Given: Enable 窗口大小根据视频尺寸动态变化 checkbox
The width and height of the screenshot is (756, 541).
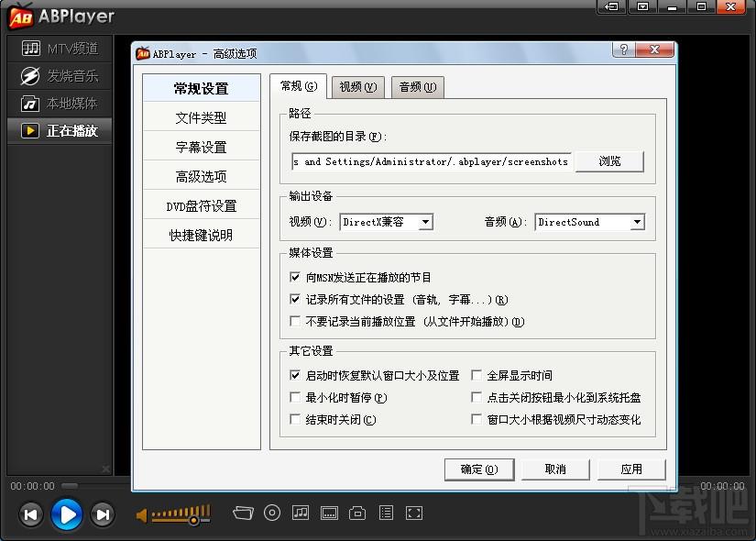Looking at the screenshot, I should point(477,419).
